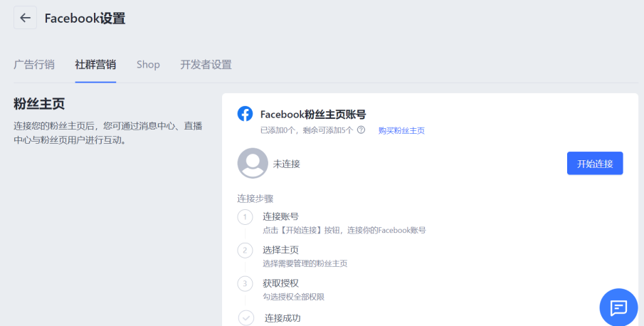Click the 已添加0个 remaining count text
644x326 pixels.
click(307, 130)
